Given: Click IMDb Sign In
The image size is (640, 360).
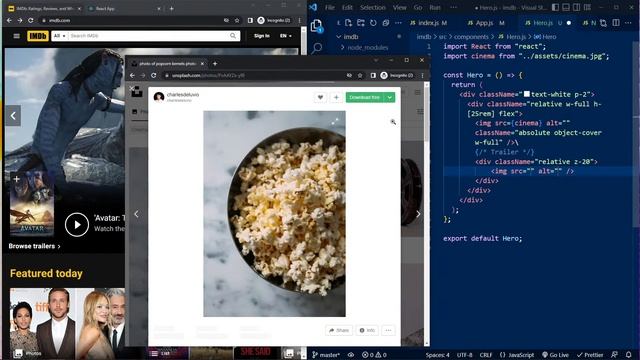Looking at the screenshot, I should point(262,36).
